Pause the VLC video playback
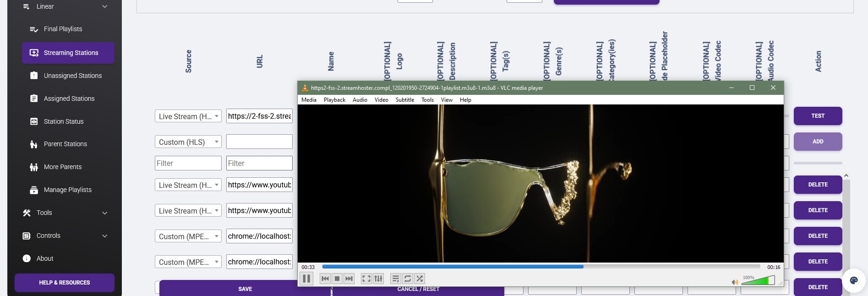 pyautogui.click(x=306, y=279)
